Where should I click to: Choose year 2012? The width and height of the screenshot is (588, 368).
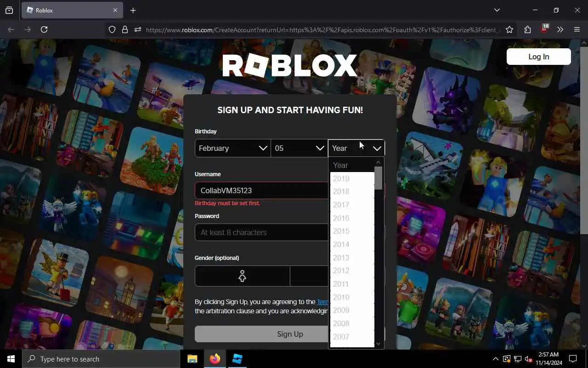point(352,270)
